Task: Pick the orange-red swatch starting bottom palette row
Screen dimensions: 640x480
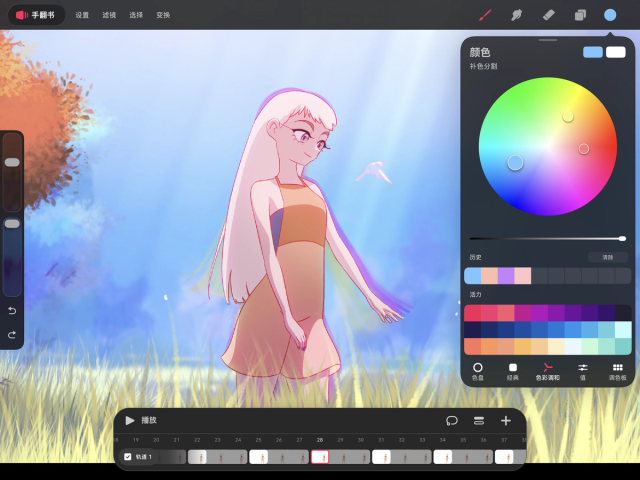Action: pyautogui.click(x=473, y=347)
